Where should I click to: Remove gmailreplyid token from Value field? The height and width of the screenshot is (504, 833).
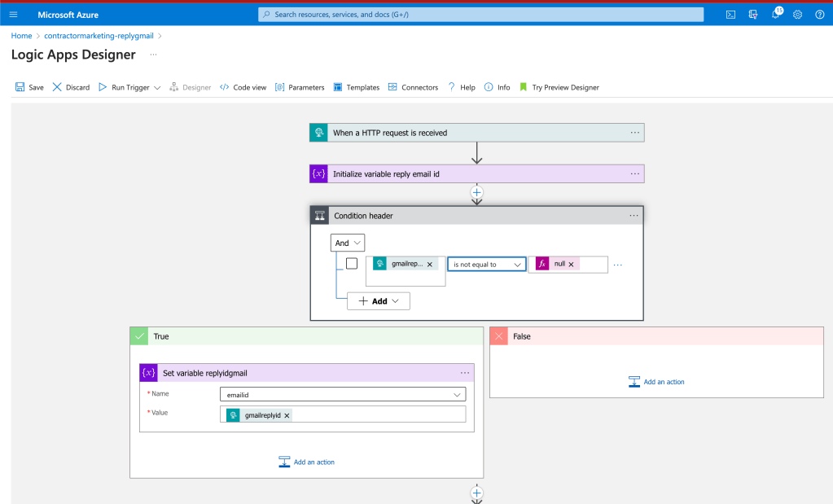[287, 416]
